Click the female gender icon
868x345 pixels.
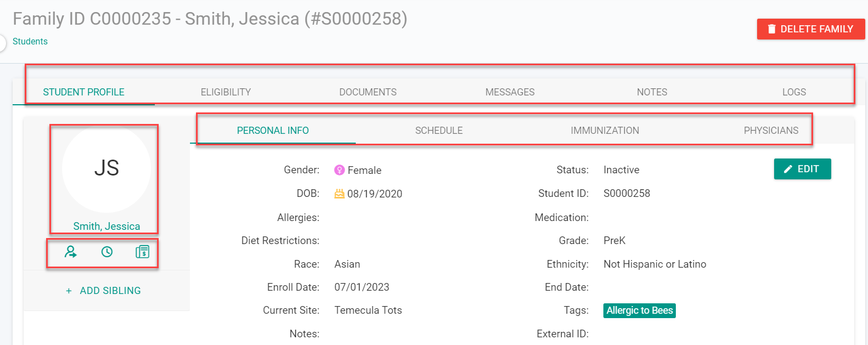click(x=339, y=170)
